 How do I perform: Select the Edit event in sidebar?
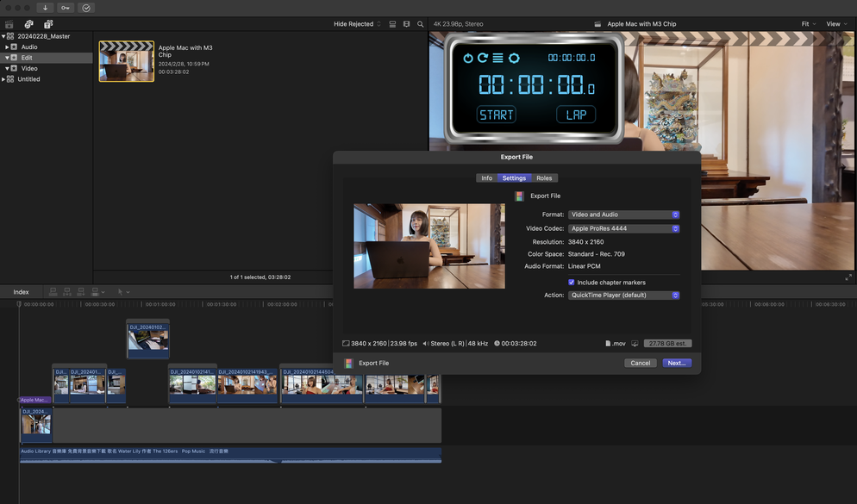47,58
